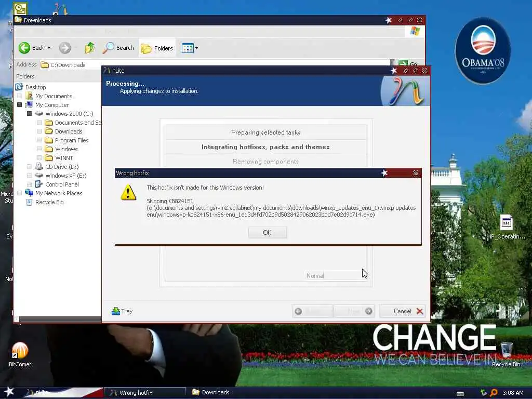Click the nLite shortcut on the desktop top

click(x=60, y=8)
